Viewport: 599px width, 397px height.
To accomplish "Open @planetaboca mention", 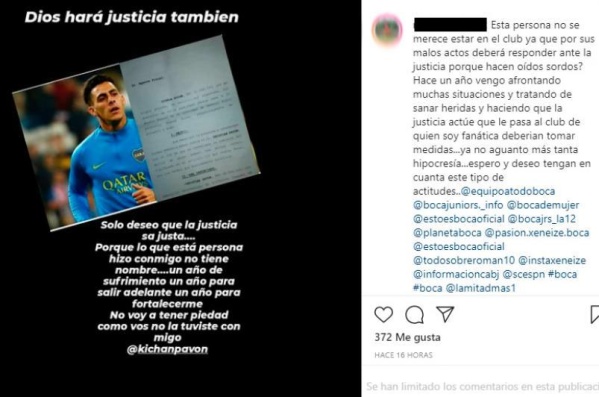I will (447, 233).
